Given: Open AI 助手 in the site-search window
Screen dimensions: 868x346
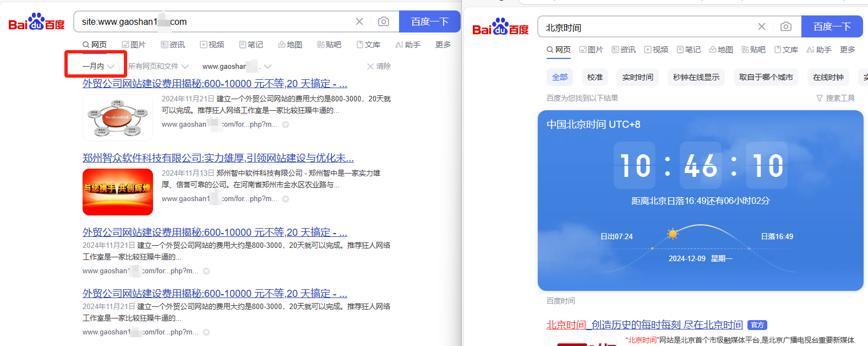Looking at the screenshot, I should tap(408, 45).
